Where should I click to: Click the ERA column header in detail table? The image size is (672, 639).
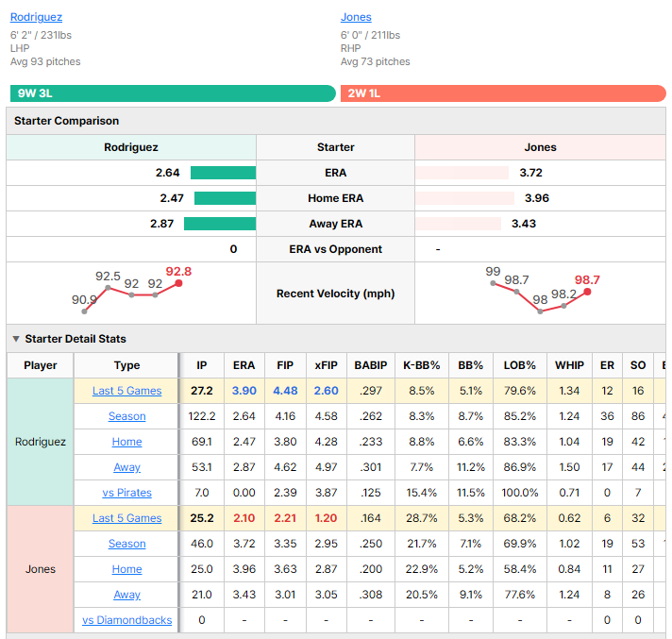pos(244,365)
